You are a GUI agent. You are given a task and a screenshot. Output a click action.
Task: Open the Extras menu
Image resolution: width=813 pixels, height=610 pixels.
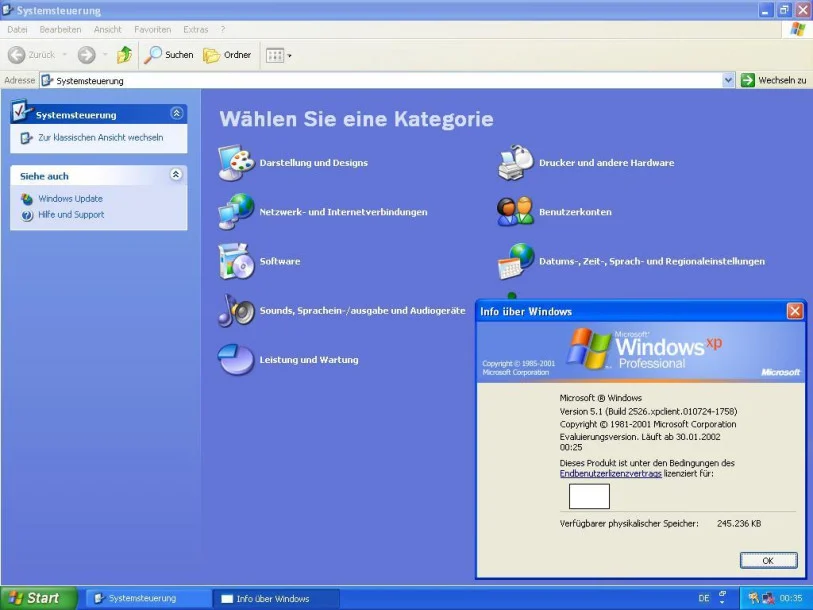pyautogui.click(x=195, y=30)
